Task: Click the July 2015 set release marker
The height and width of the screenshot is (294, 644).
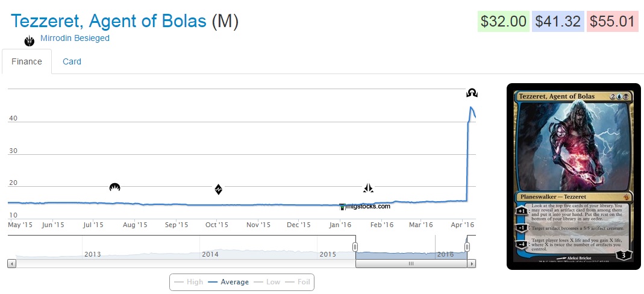Action: pos(115,187)
